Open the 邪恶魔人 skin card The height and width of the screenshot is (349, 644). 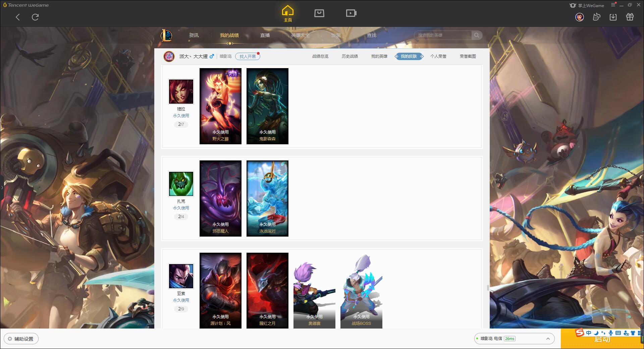[220, 198]
